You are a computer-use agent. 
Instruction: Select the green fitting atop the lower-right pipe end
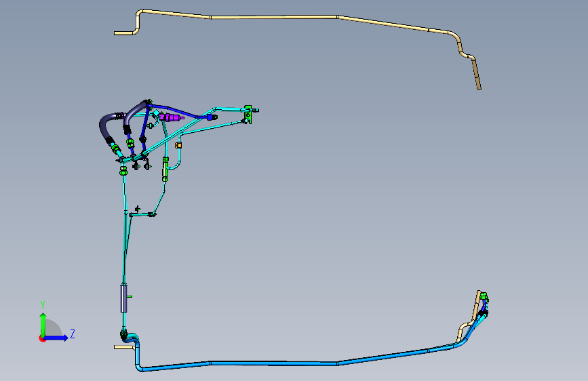pyautogui.click(x=484, y=297)
